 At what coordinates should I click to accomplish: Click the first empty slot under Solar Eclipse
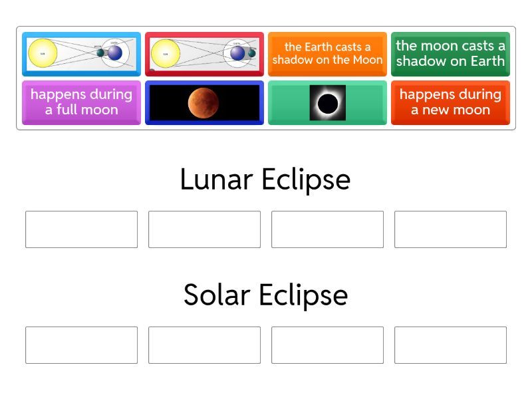81,345
